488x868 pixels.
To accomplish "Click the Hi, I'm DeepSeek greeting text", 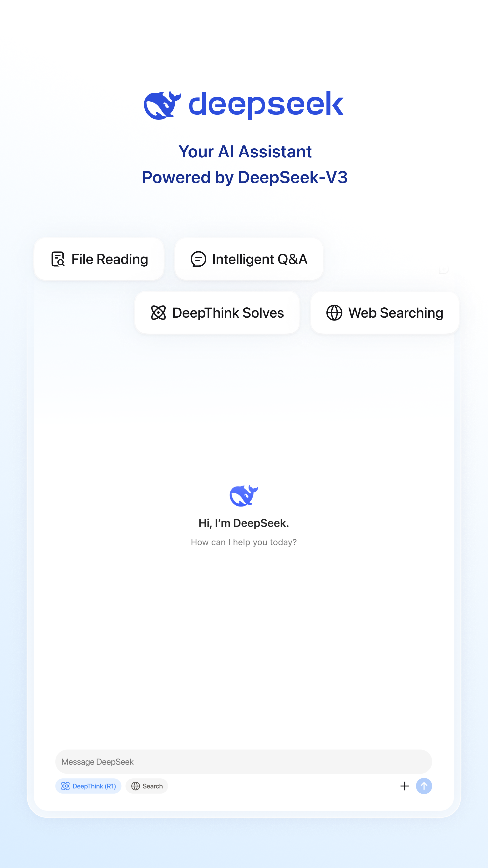I will 244,523.
